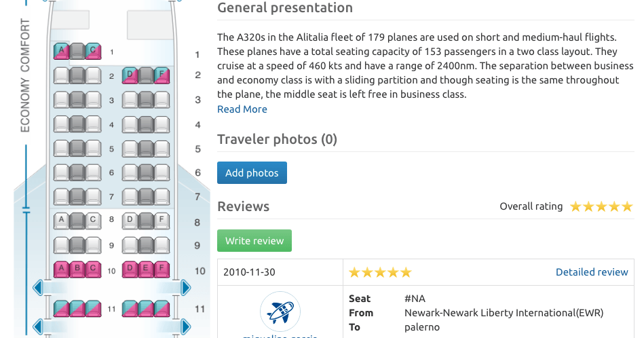644x338 pixels.
Task: Select seat 8D in row 8
Action: 130,220
